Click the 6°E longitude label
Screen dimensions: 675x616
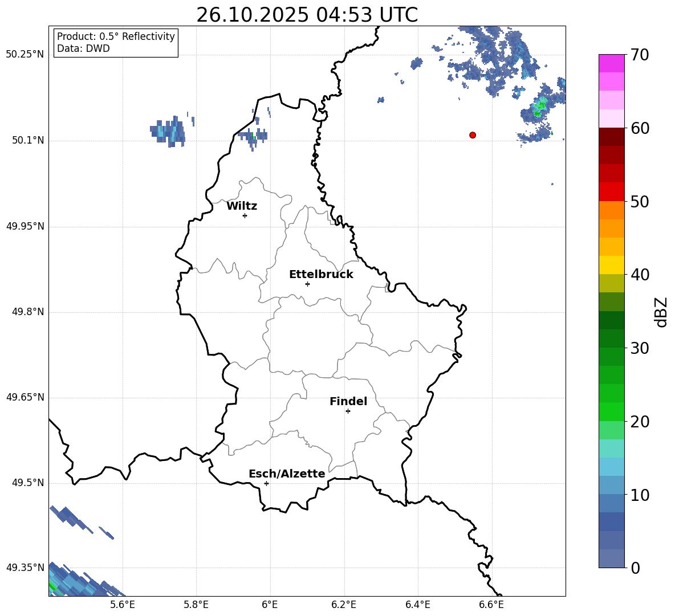[270, 605]
